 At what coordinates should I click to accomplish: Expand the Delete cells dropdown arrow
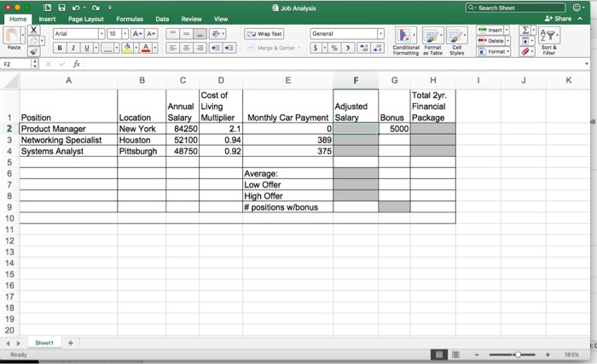(508, 41)
